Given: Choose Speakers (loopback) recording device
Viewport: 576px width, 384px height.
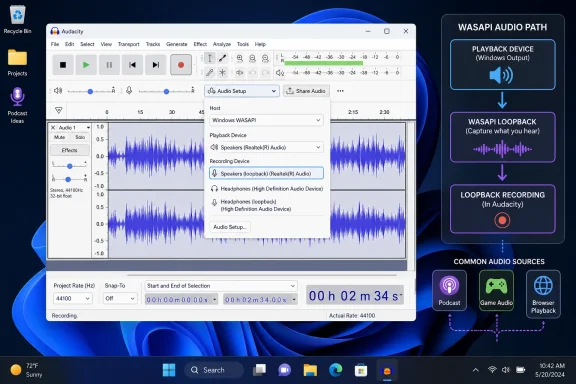Looking at the screenshot, I should [266, 173].
